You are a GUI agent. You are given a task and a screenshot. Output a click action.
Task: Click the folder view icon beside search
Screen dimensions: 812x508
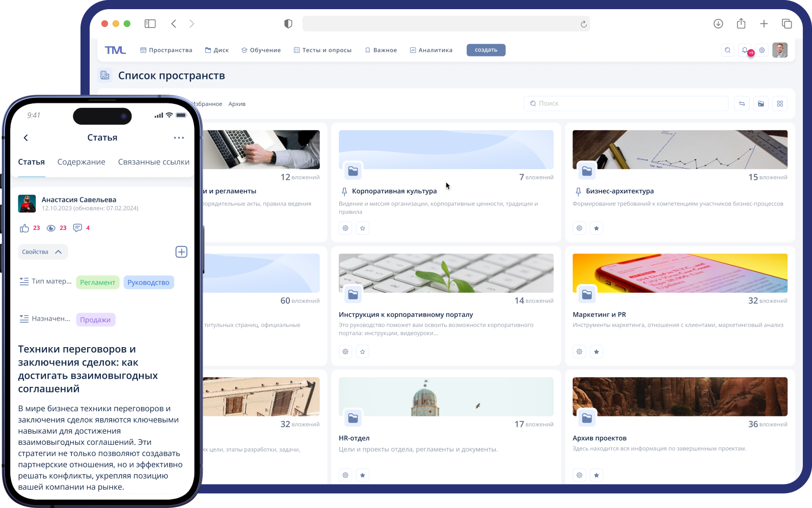pyautogui.click(x=761, y=104)
